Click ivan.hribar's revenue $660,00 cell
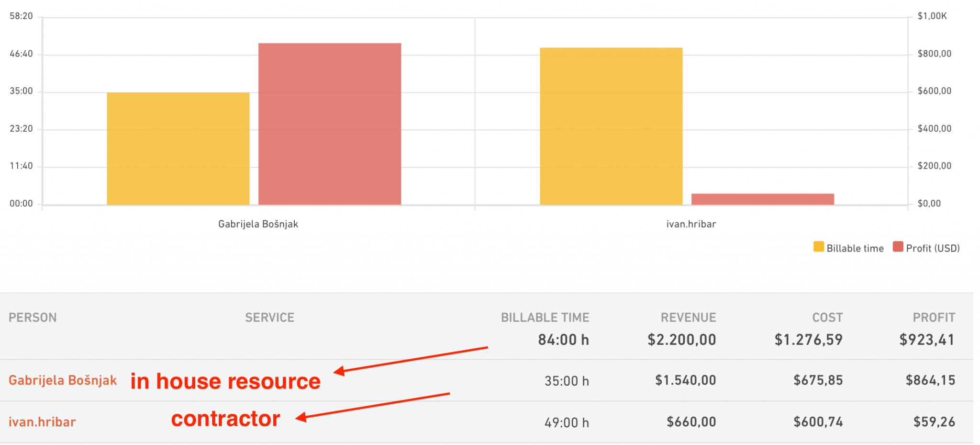The image size is (980, 445). tap(691, 422)
